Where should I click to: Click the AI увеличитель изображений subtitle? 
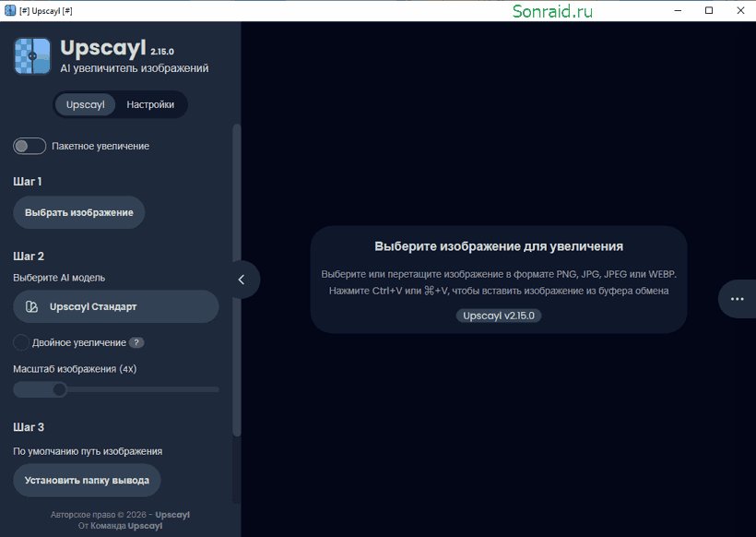coord(135,68)
